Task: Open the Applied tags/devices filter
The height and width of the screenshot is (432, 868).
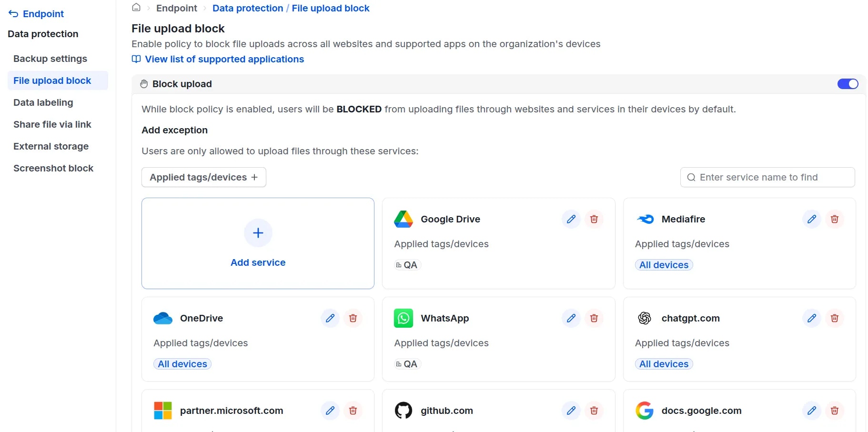Action: click(203, 177)
